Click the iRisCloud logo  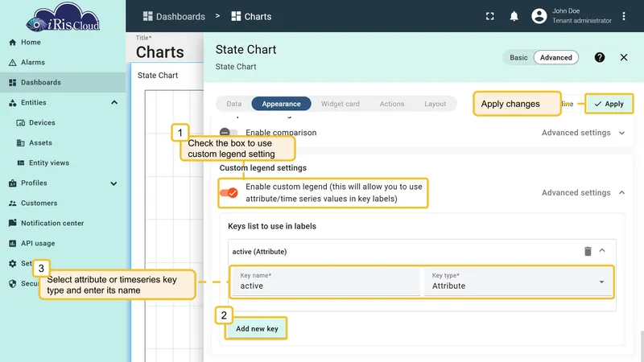(x=63, y=17)
